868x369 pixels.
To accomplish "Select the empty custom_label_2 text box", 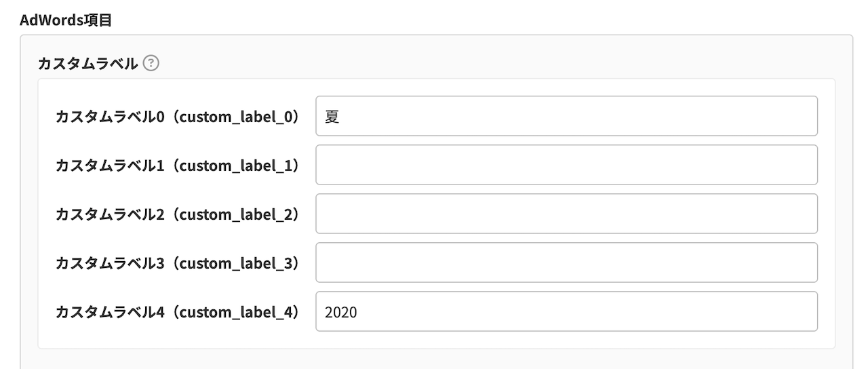I will [566, 214].
